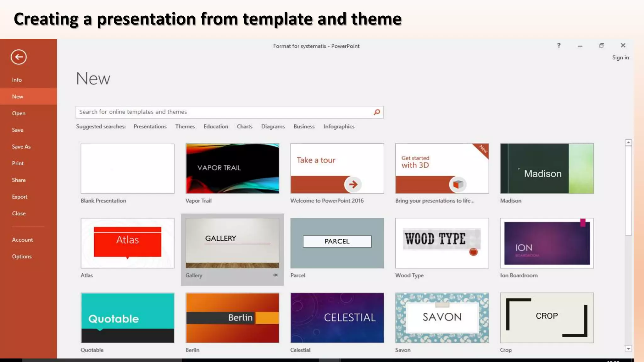
Task: Select Berlin theme thumbnail
Action: [x=232, y=318]
